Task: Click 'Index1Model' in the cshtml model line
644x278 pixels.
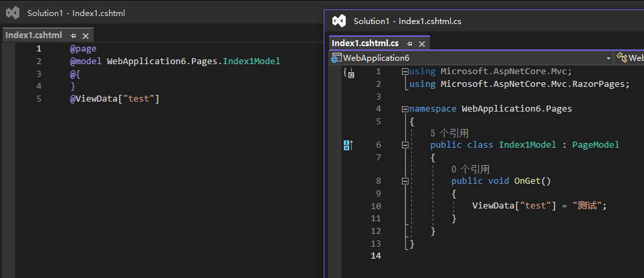Action: [x=251, y=61]
